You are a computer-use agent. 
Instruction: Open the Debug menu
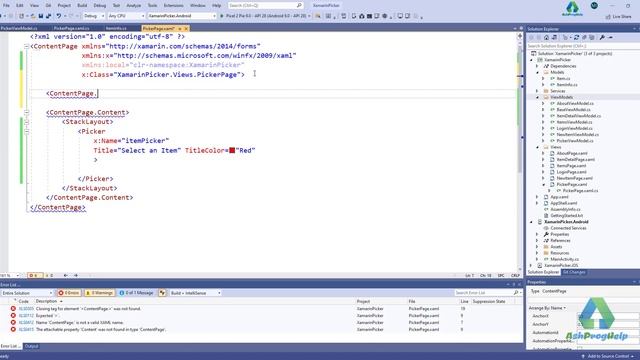point(100,5)
